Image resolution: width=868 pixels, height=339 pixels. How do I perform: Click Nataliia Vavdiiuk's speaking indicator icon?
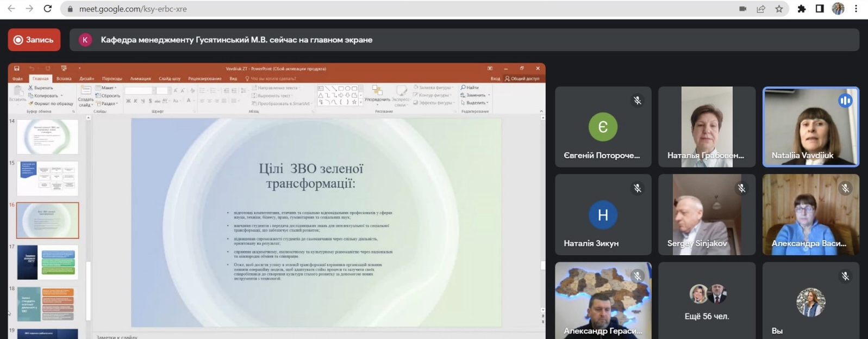pyautogui.click(x=845, y=101)
